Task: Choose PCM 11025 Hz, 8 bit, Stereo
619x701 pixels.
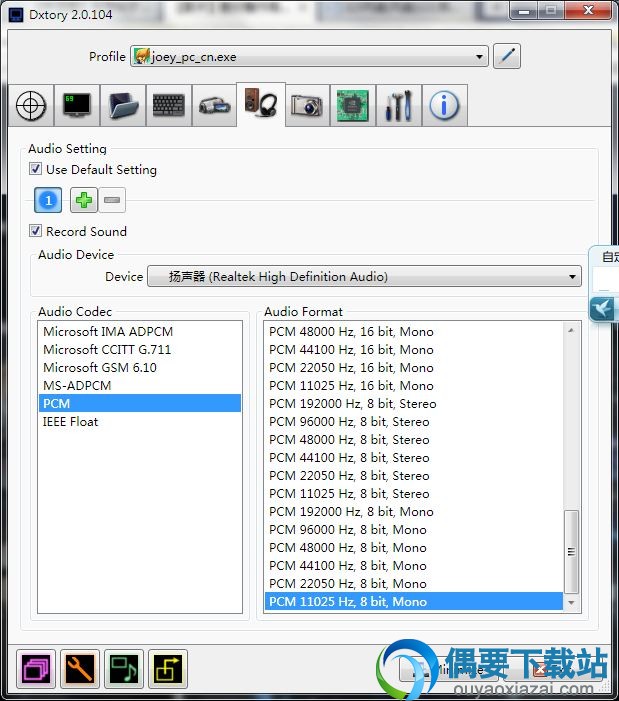Action: pyautogui.click(x=414, y=494)
